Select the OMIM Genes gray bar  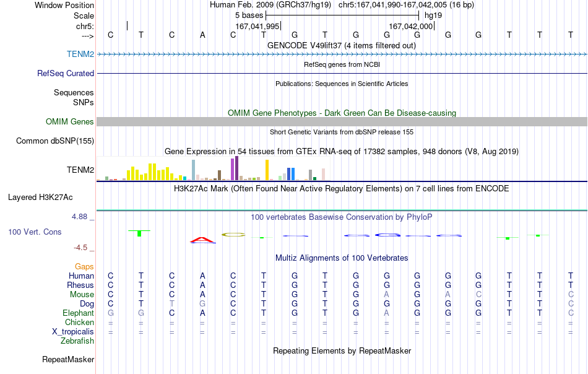342,121
